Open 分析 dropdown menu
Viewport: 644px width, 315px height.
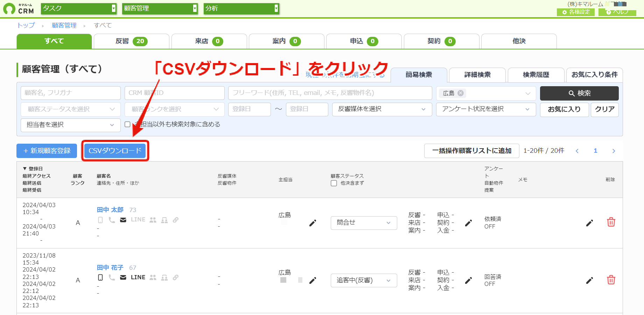click(241, 8)
